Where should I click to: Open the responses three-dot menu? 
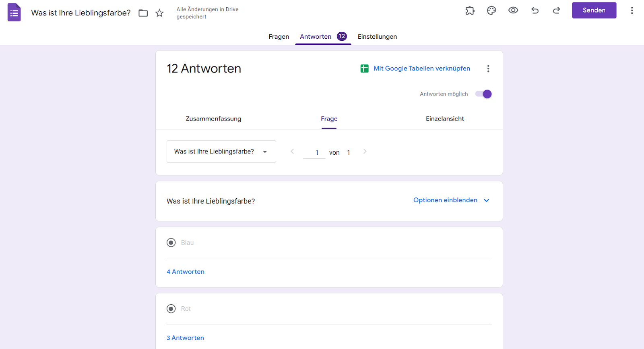click(x=488, y=69)
